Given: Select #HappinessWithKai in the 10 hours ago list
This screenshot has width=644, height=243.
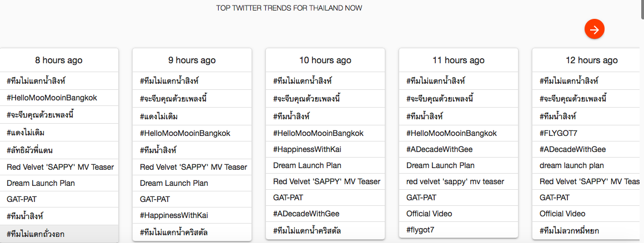Looking at the screenshot, I should coord(307,149).
